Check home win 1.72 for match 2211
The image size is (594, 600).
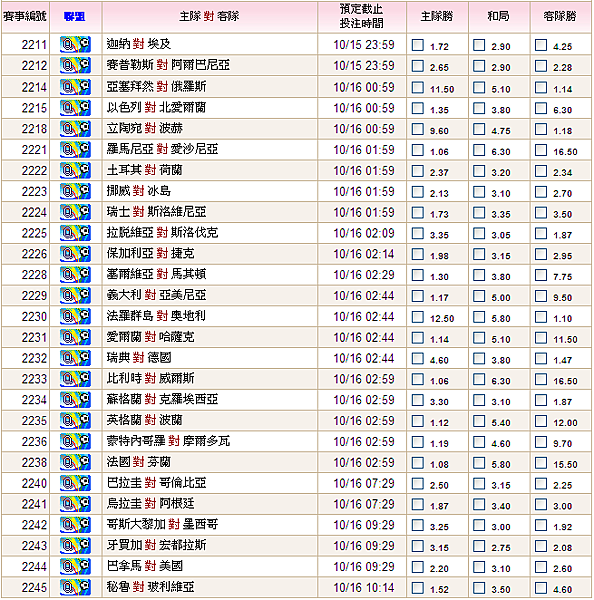pos(418,45)
